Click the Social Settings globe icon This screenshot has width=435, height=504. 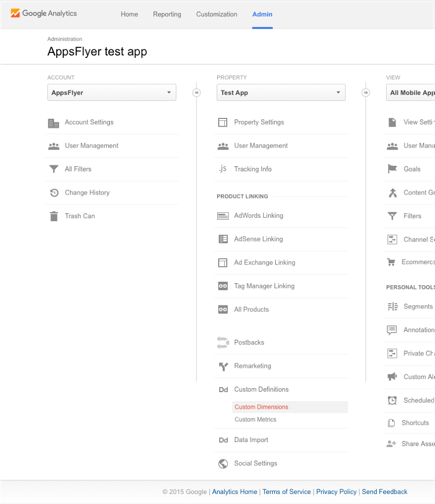223,464
